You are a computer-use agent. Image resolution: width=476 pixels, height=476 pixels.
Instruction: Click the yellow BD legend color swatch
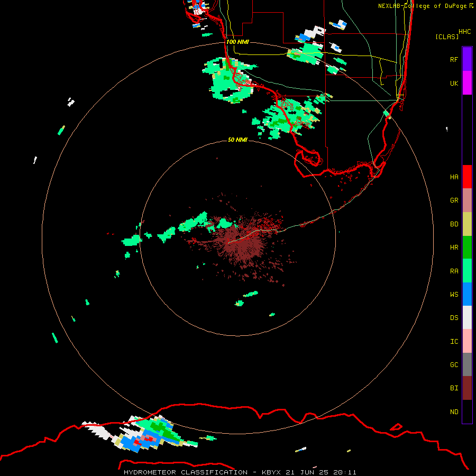click(467, 224)
